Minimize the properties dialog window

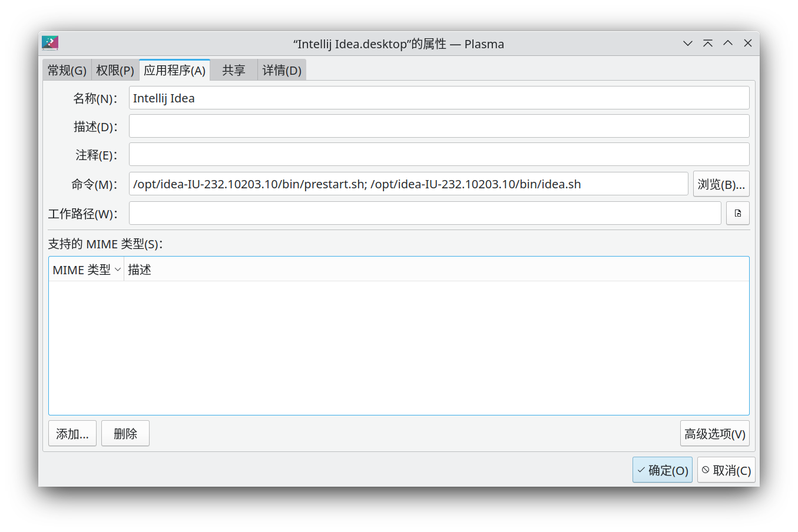click(x=687, y=44)
